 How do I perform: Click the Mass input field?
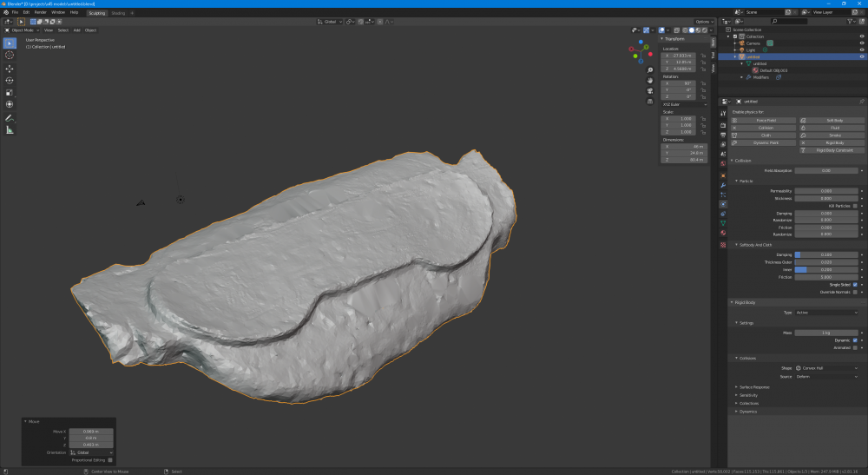pyautogui.click(x=825, y=333)
